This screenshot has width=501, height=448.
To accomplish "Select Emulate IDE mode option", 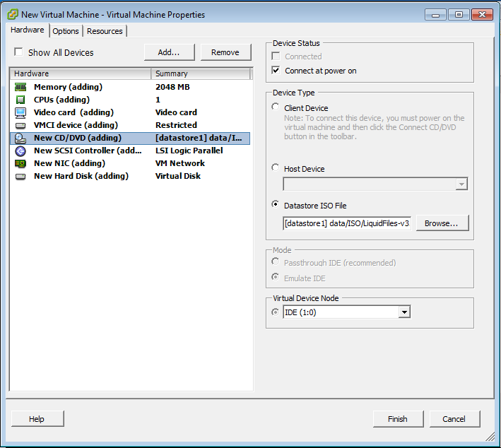I will pos(275,277).
